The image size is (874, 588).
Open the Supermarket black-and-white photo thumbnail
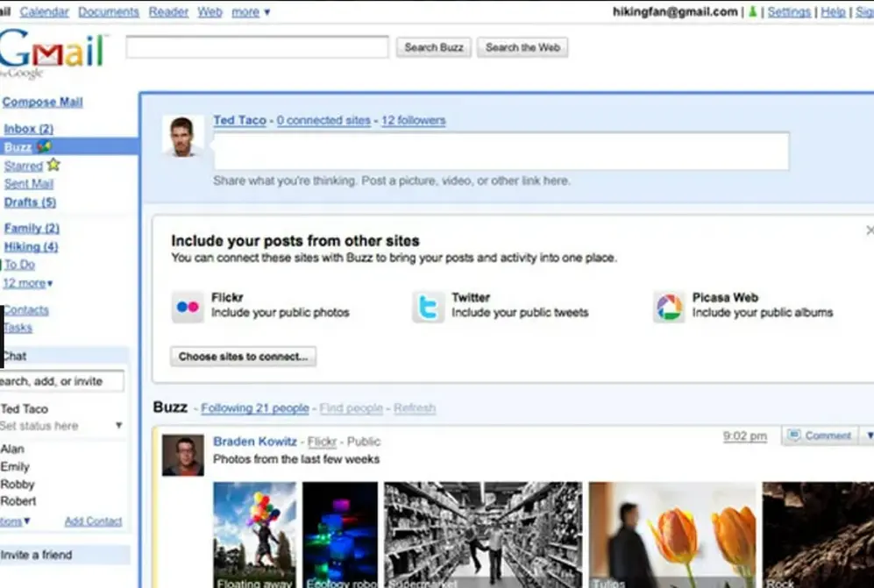(x=483, y=535)
